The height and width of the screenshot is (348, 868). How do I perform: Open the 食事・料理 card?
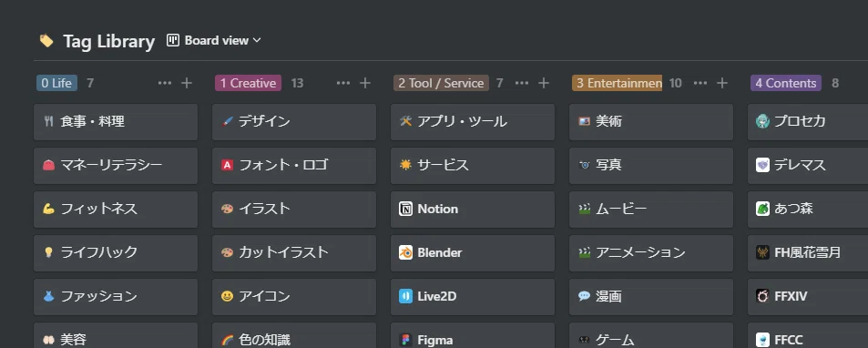116,122
